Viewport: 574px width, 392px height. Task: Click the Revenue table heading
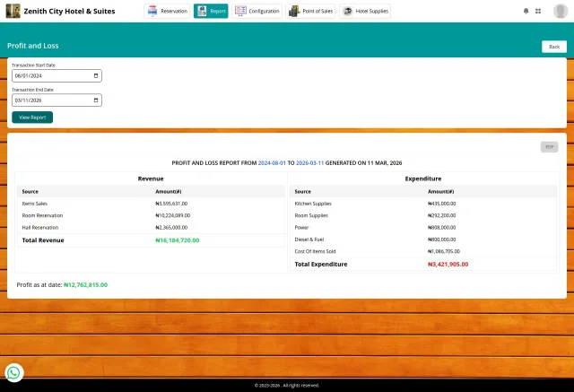click(x=151, y=179)
